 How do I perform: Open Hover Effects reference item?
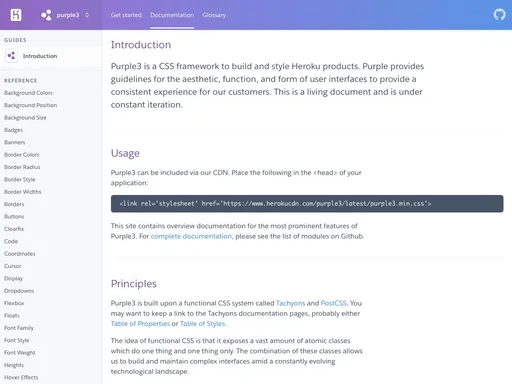tap(21, 377)
